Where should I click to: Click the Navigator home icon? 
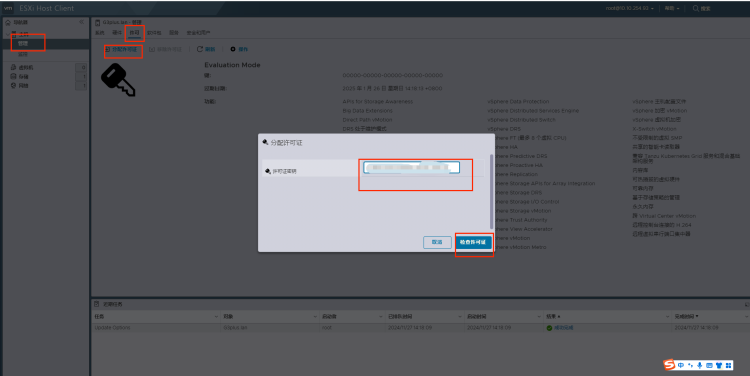click(8, 22)
